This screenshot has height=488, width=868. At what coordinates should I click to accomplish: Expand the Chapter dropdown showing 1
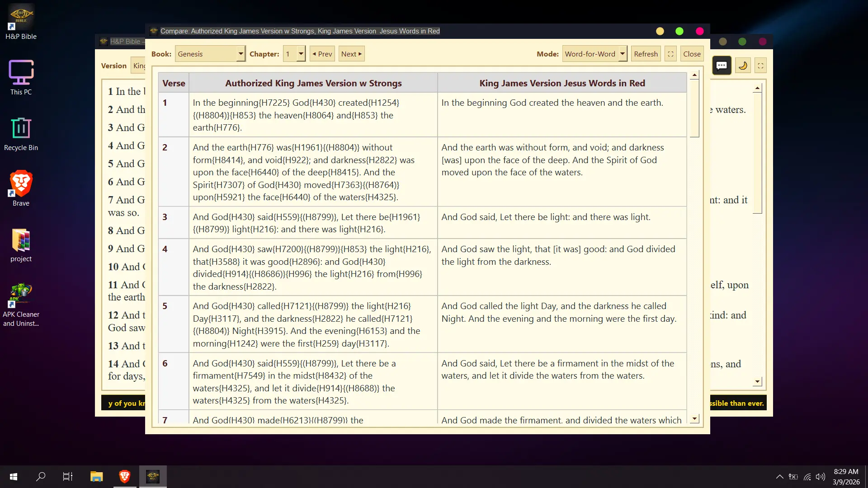click(x=294, y=54)
